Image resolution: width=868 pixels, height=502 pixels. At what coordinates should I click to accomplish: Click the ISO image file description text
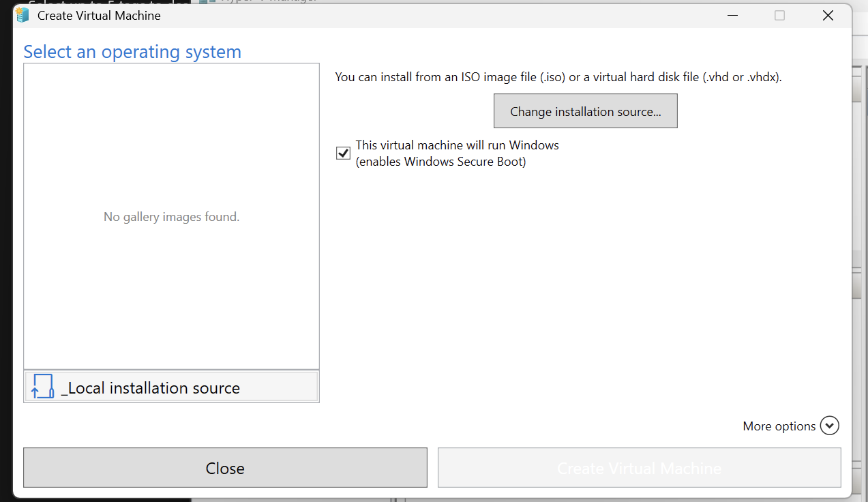[558, 77]
